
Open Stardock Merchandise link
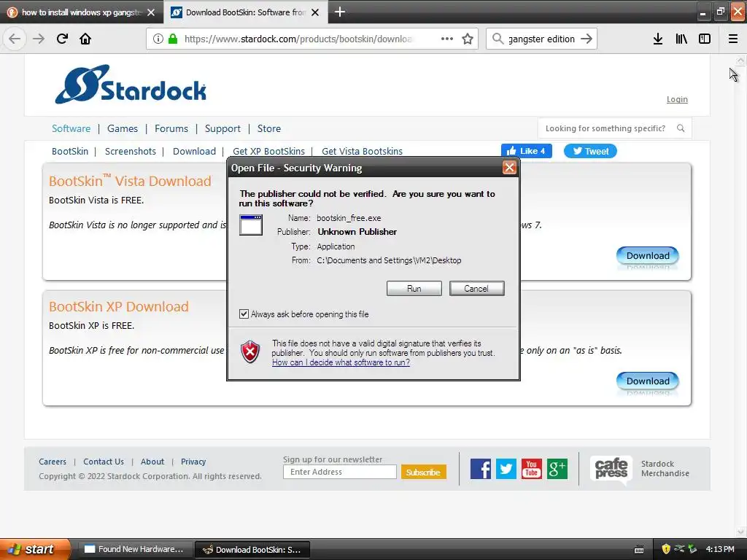(665, 469)
